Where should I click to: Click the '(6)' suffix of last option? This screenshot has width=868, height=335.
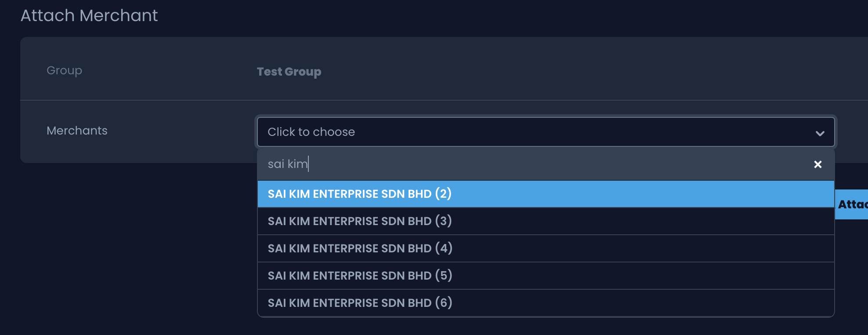[444, 303]
